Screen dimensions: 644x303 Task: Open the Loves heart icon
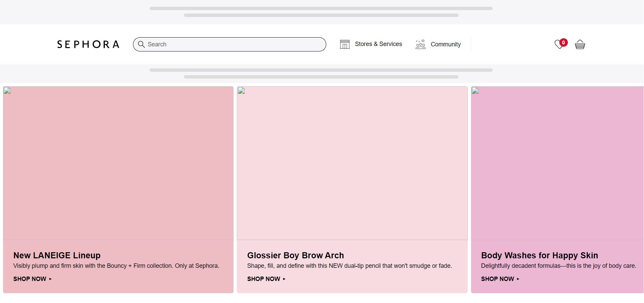click(559, 44)
